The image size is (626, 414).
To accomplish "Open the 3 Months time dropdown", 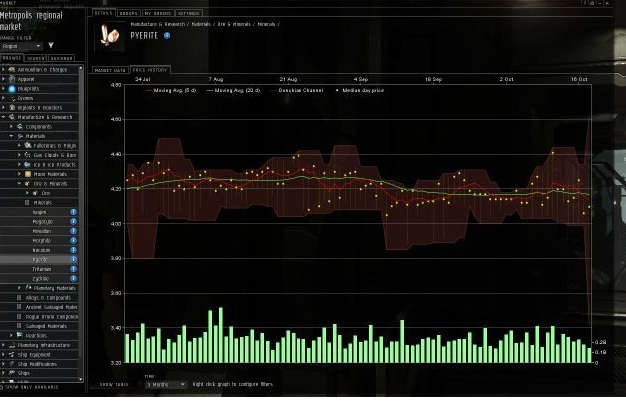I will pyautogui.click(x=166, y=384).
